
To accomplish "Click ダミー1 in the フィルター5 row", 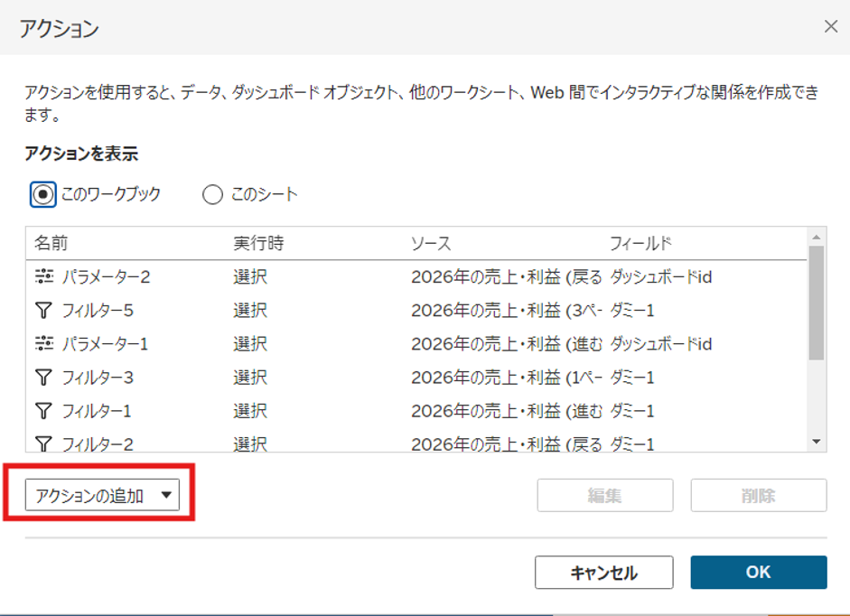I will tap(632, 310).
